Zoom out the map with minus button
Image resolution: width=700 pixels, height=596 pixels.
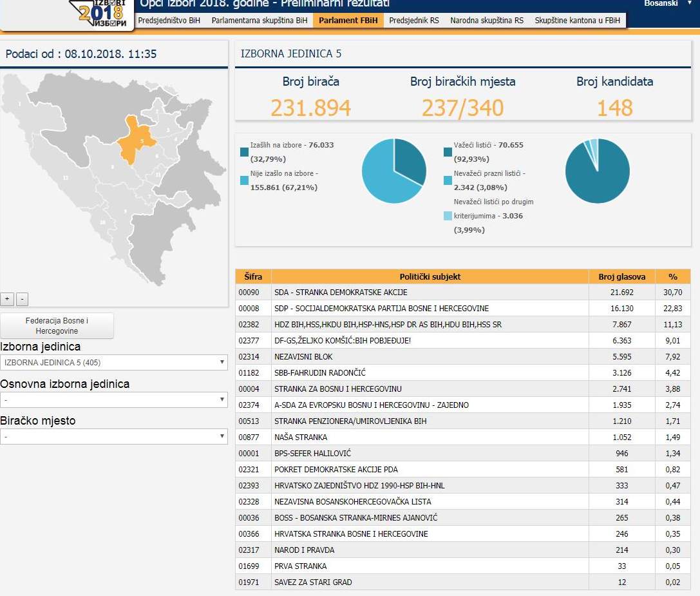pos(22,299)
